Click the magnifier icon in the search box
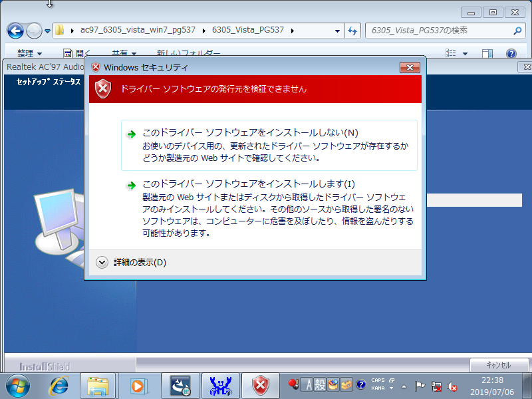 [x=517, y=31]
